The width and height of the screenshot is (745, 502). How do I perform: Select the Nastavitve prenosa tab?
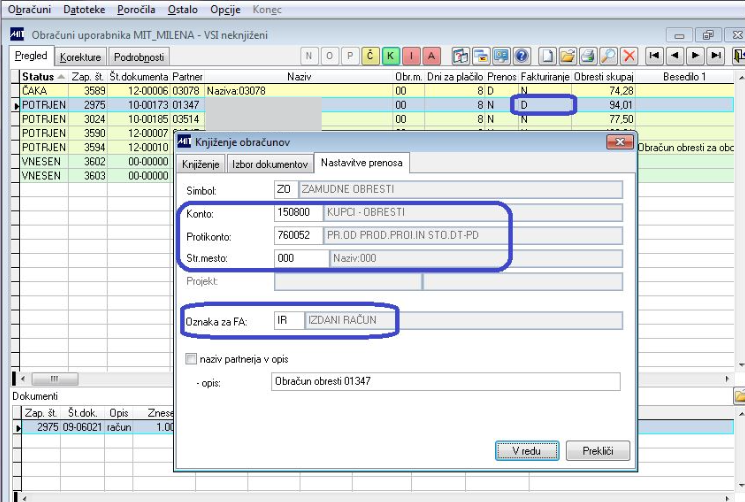(x=362, y=162)
